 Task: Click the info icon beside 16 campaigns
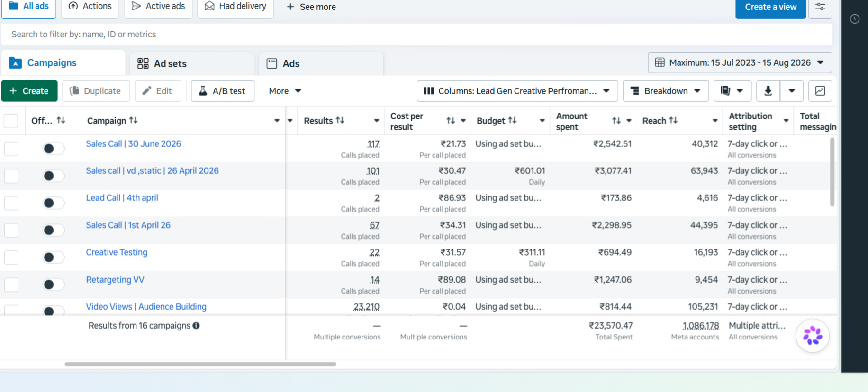coord(196,326)
